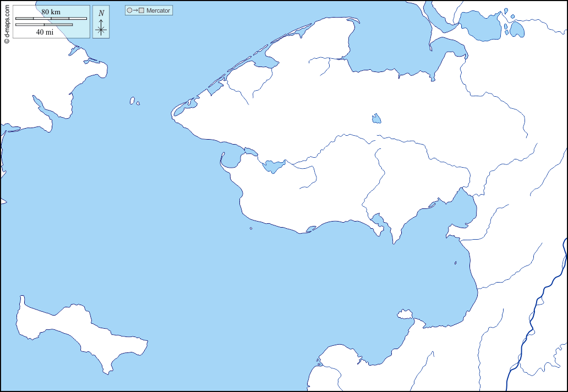The image size is (568, 392).
Task: Click the square icon in the Mercator box
Action: pos(142,10)
